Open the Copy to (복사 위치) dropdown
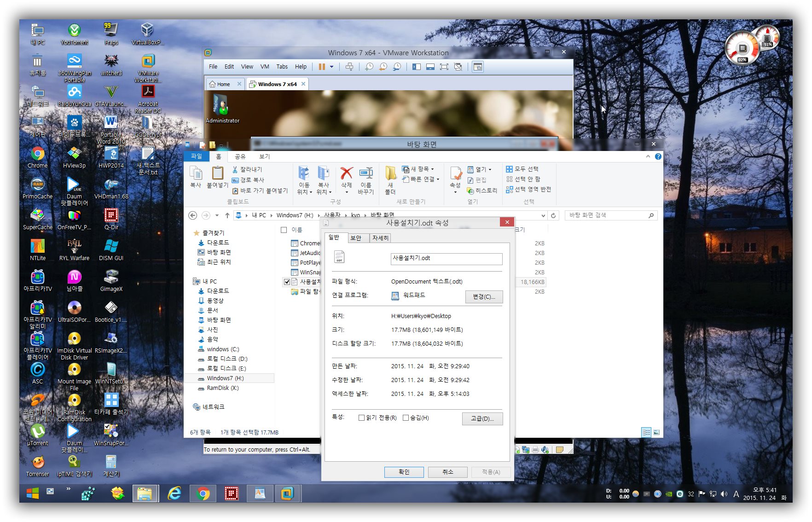This screenshot has height=522, width=812. pos(324,180)
